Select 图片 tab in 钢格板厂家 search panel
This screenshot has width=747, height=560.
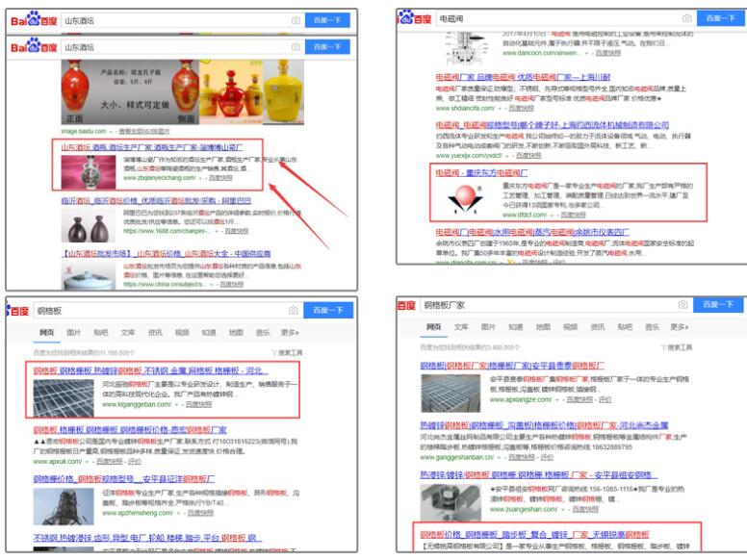pos(488,327)
